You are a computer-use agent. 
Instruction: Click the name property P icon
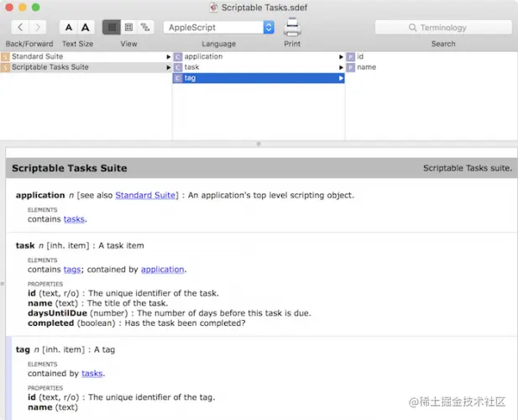350,67
